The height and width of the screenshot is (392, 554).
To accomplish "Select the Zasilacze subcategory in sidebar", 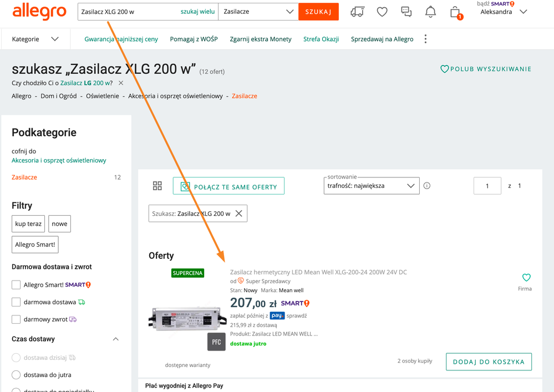I will (x=24, y=177).
